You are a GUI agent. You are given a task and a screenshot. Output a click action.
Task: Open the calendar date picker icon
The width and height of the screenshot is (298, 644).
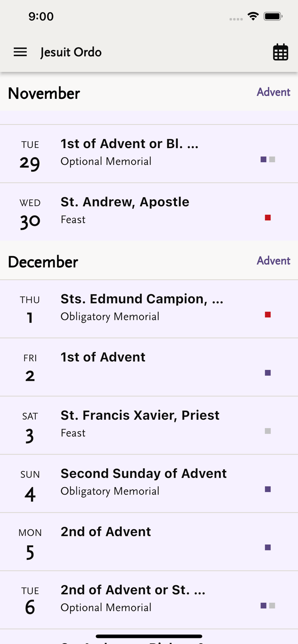[x=280, y=52]
